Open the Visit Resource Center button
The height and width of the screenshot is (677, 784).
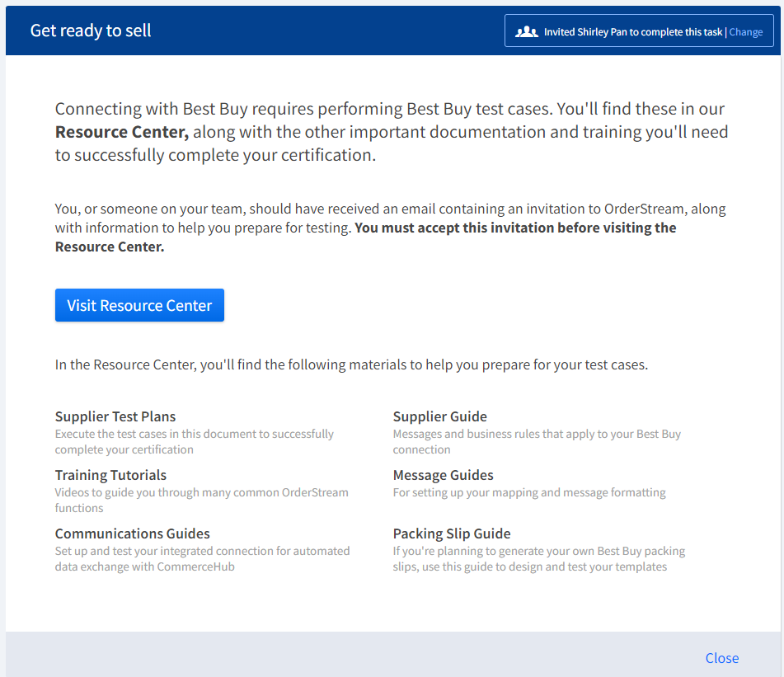139,305
